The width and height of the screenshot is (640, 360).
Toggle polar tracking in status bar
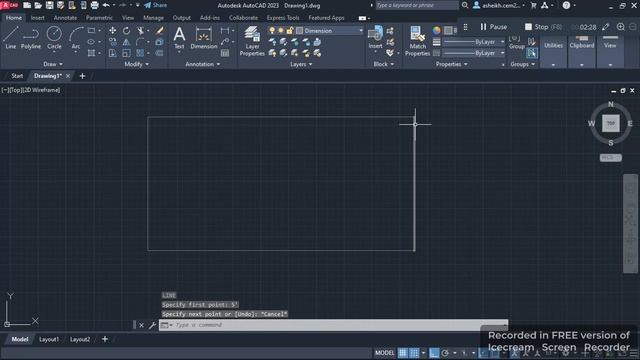[x=445, y=353]
